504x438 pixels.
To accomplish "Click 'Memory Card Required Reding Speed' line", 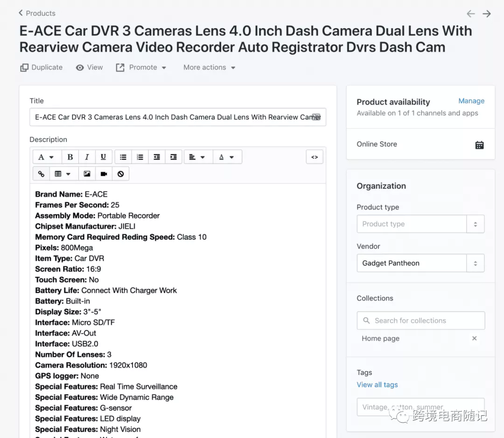I will click(121, 237).
